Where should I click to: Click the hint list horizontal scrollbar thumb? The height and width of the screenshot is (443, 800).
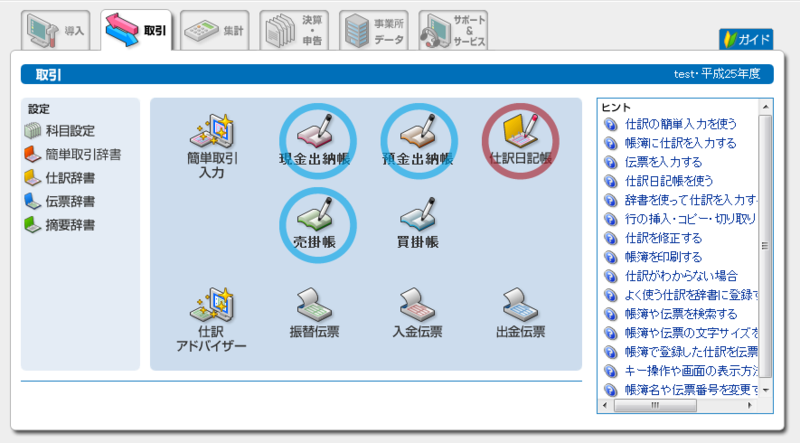coord(655,406)
